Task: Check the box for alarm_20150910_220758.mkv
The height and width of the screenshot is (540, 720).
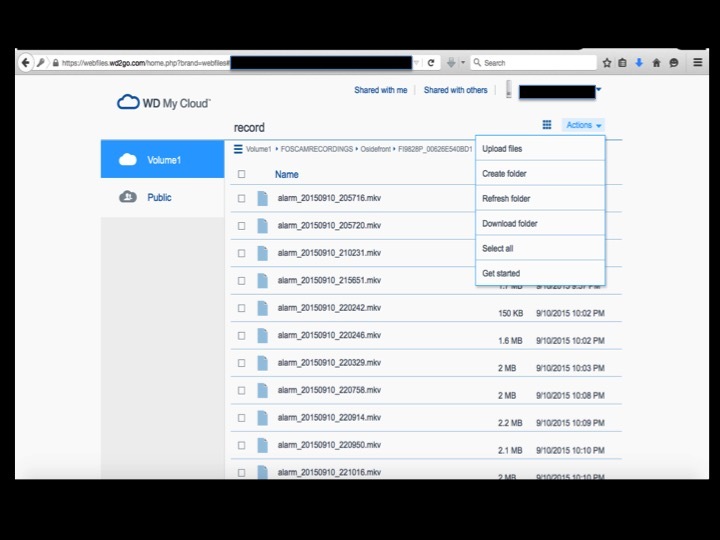Action: 242,390
